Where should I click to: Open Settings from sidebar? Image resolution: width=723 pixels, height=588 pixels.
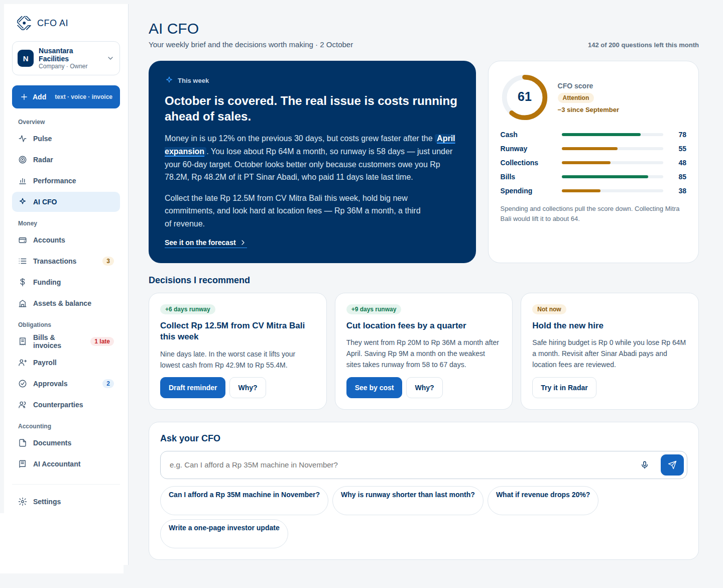click(x=66, y=502)
